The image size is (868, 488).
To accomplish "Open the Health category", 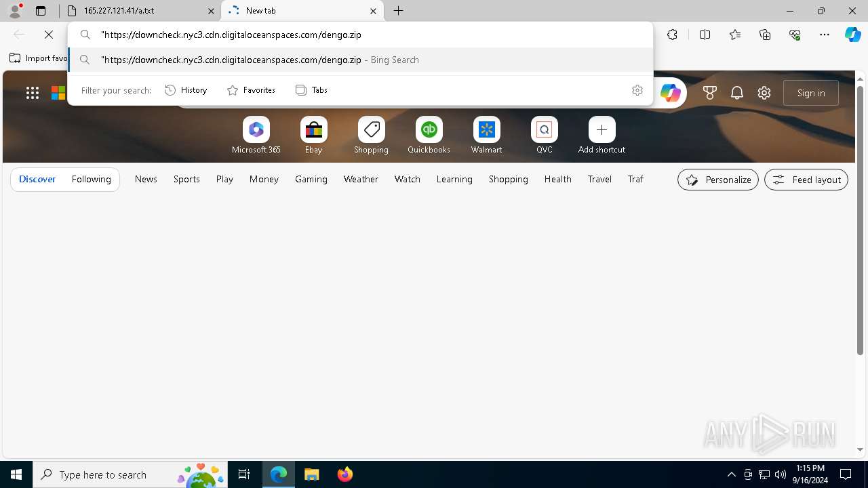I will (x=558, y=180).
